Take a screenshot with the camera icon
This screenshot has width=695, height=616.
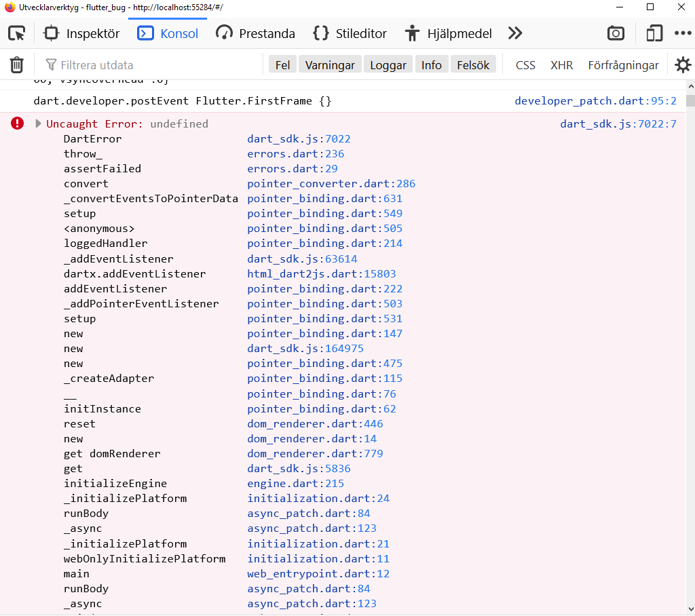click(615, 33)
